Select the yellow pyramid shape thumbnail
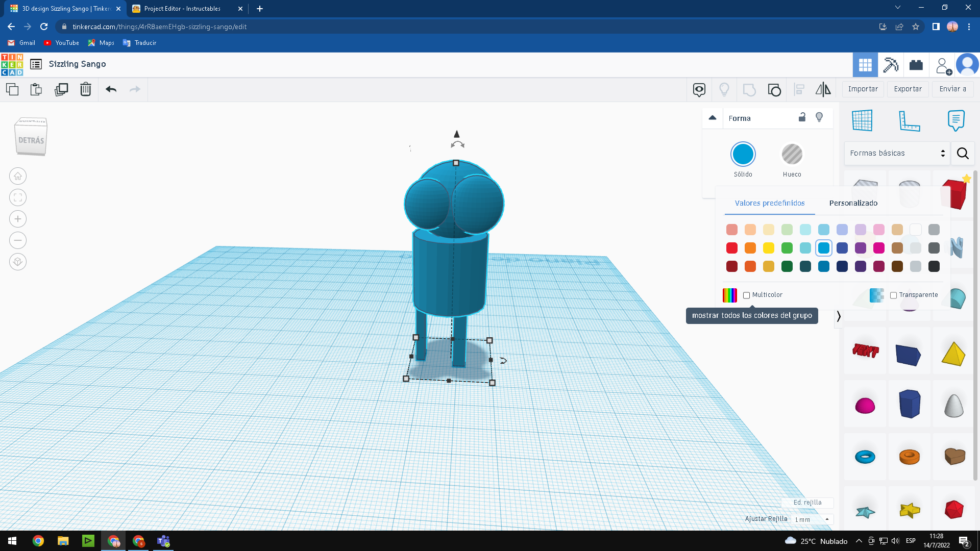The height and width of the screenshot is (551, 980). click(953, 354)
